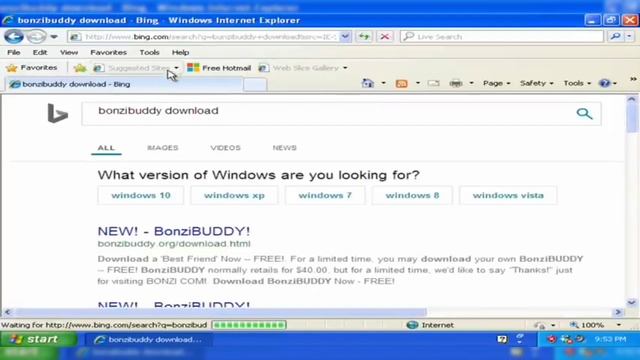Switch to the VIDEOS results tab
The height and width of the screenshot is (360, 640).
click(x=225, y=148)
